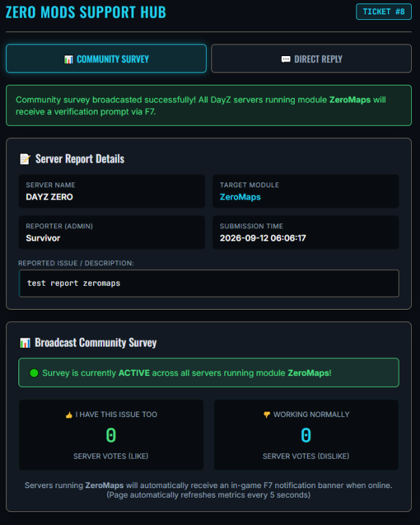420x525 pixels.
Task: Click the Zero Mods Support Hub title
Action: tap(86, 12)
